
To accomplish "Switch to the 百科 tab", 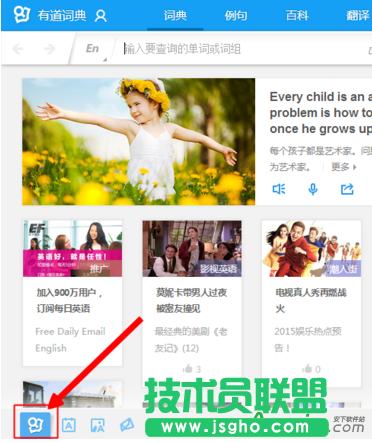I will point(297,15).
